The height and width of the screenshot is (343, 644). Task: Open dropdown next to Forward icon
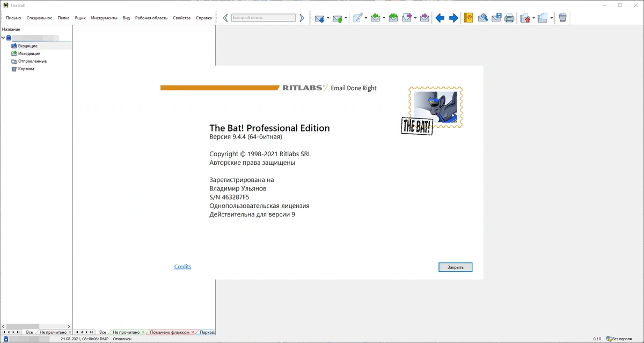coord(415,18)
